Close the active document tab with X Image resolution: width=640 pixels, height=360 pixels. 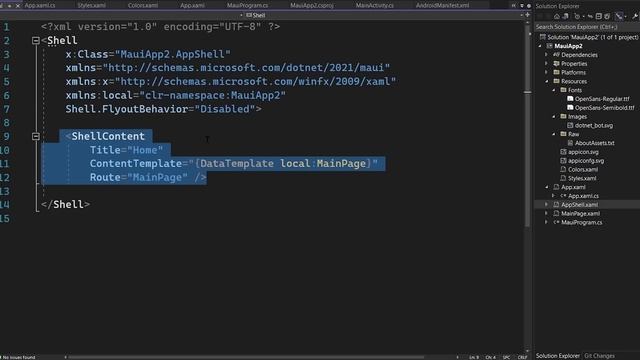tap(18, 6)
